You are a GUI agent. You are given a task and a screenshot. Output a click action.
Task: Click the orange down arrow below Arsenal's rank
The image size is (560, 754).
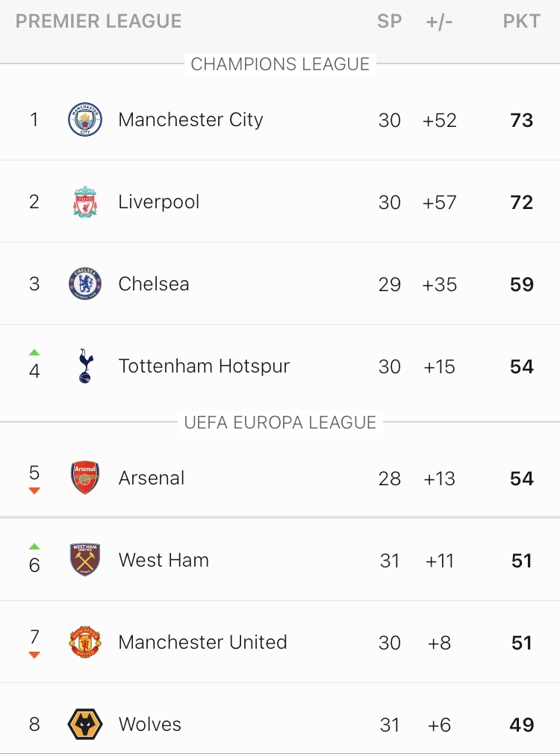coord(34,491)
